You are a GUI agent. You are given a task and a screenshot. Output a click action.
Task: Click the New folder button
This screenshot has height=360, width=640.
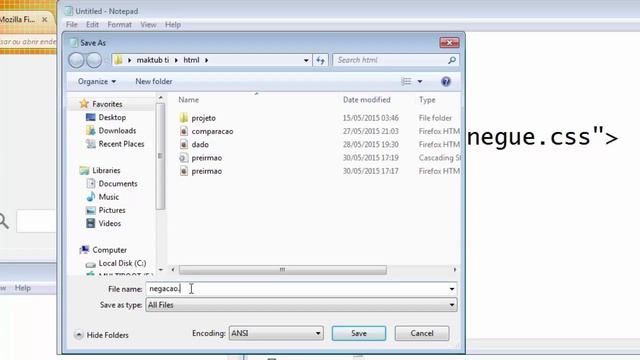tap(153, 82)
